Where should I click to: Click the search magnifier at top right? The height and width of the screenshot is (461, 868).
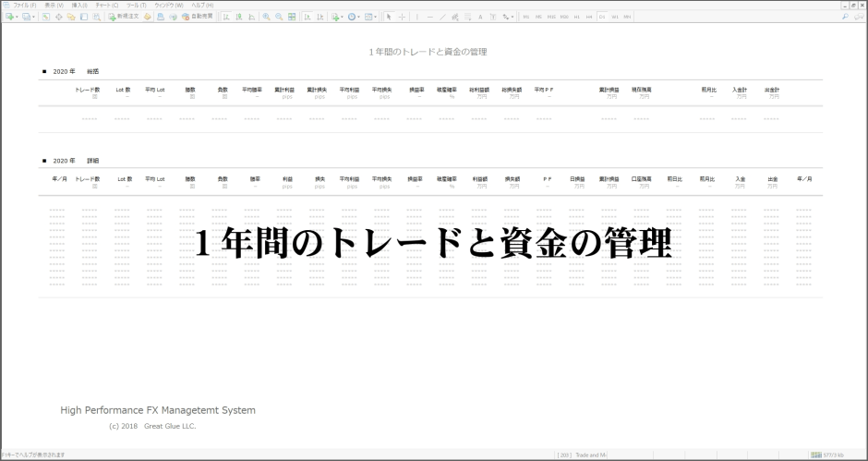tap(845, 17)
